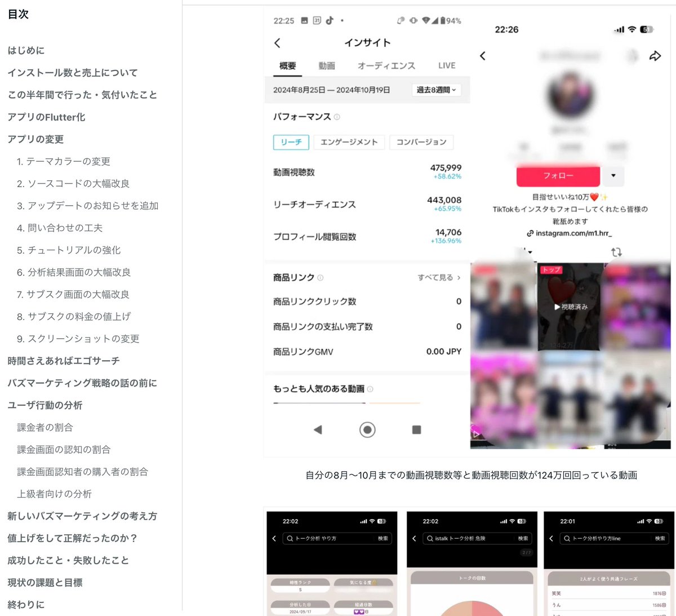676x616 pixels.
Task: Jump to 7. サブスク画面の大幅改良
Action: pos(73,294)
